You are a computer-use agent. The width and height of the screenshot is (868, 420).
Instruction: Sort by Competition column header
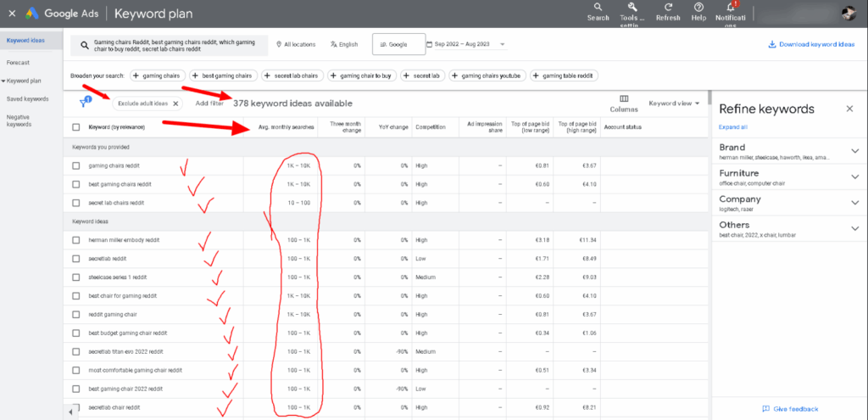431,127
